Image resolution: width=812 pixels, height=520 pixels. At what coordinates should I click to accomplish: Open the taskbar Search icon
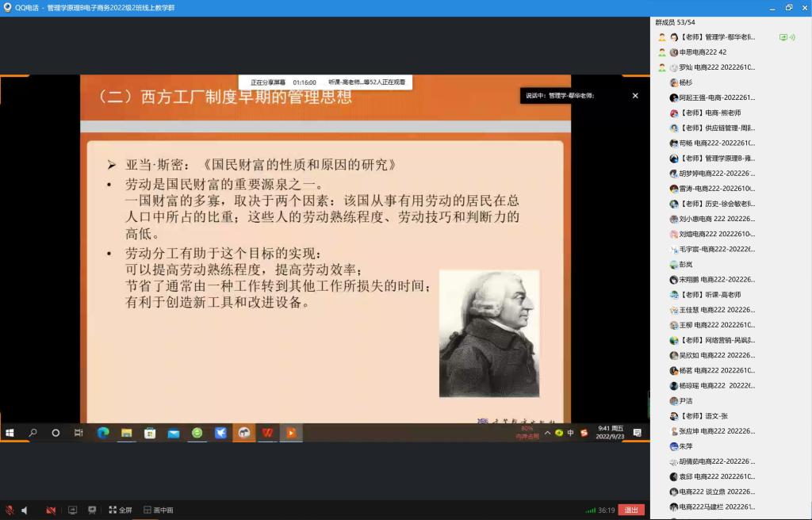tap(32, 433)
